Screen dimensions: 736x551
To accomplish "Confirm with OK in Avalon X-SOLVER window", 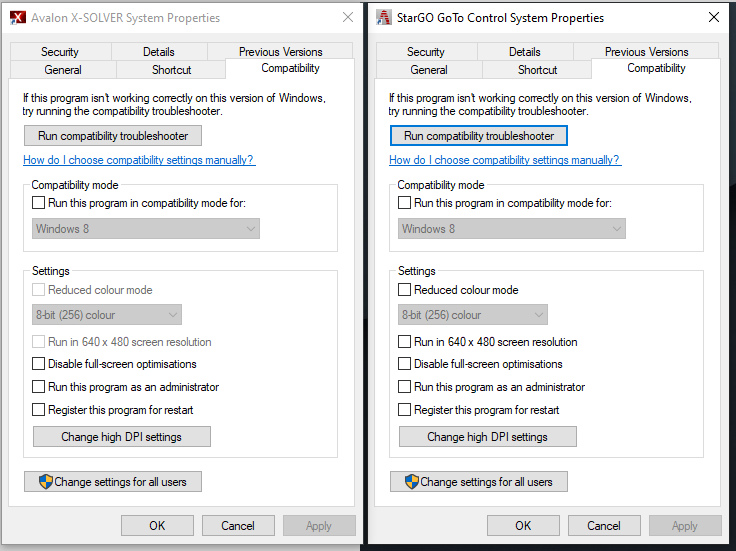I will pyautogui.click(x=157, y=526).
